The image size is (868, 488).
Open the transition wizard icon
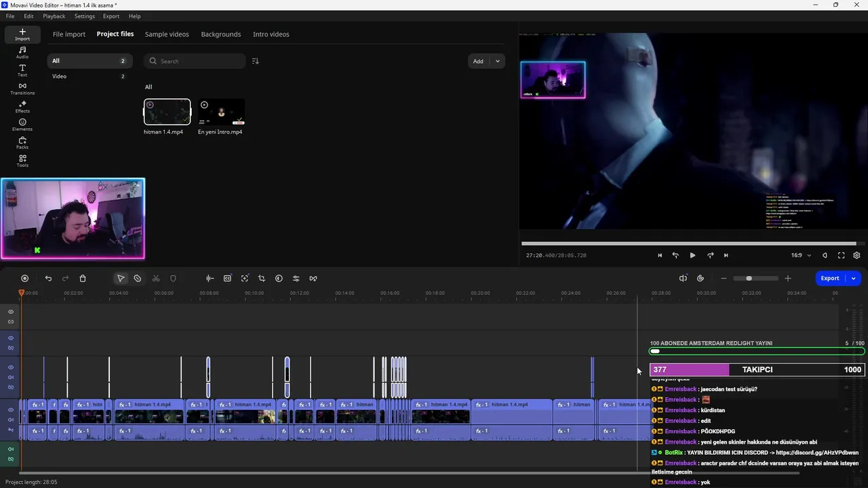tap(313, 279)
